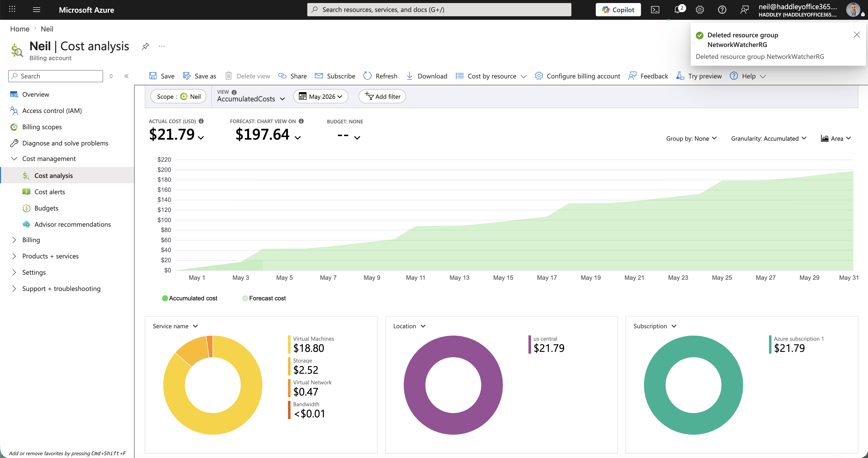Click the global search resources box

[439, 9]
